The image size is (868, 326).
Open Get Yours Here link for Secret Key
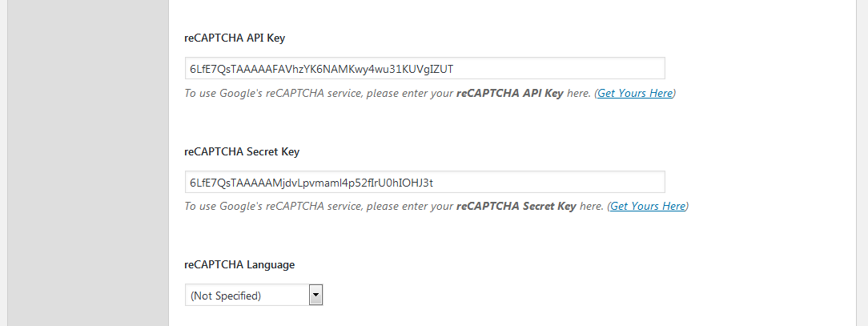click(647, 206)
